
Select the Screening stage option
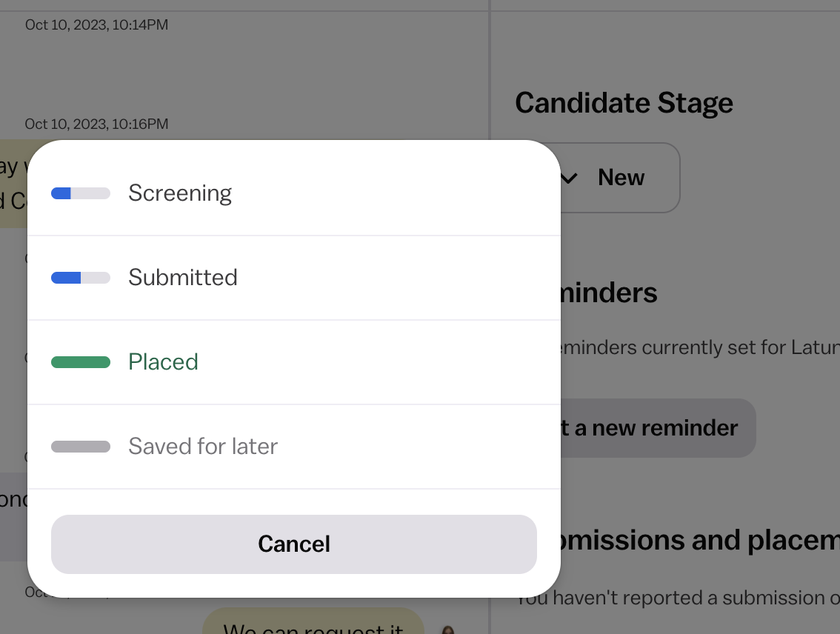pyautogui.click(x=294, y=193)
